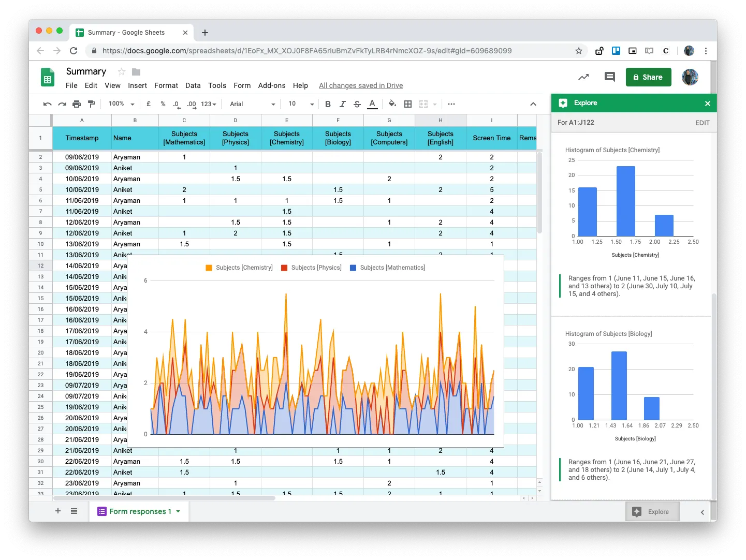The width and height of the screenshot is (746, 560).
Task: Click the Print icon
Action: [77, 104]
